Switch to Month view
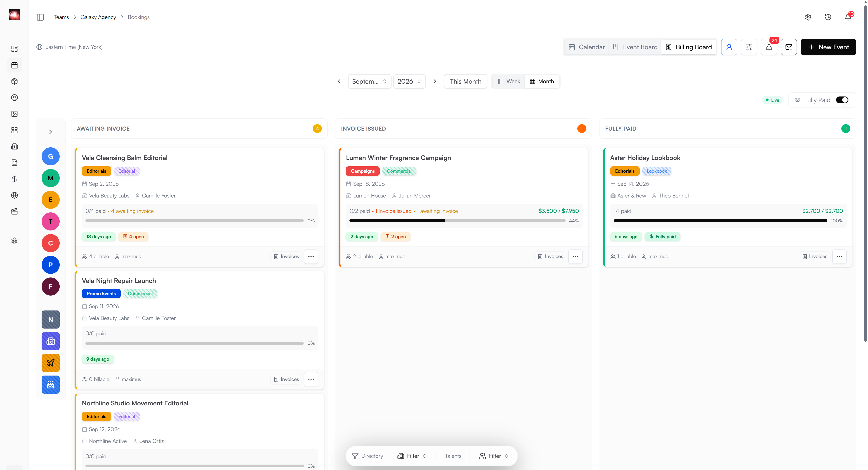Screen dimensions: 868x470 coord(542,81)
